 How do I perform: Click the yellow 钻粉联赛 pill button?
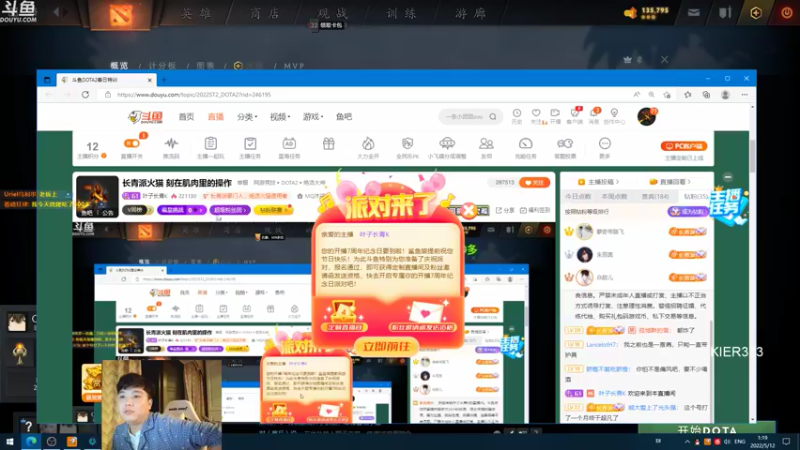pos(273,210)
